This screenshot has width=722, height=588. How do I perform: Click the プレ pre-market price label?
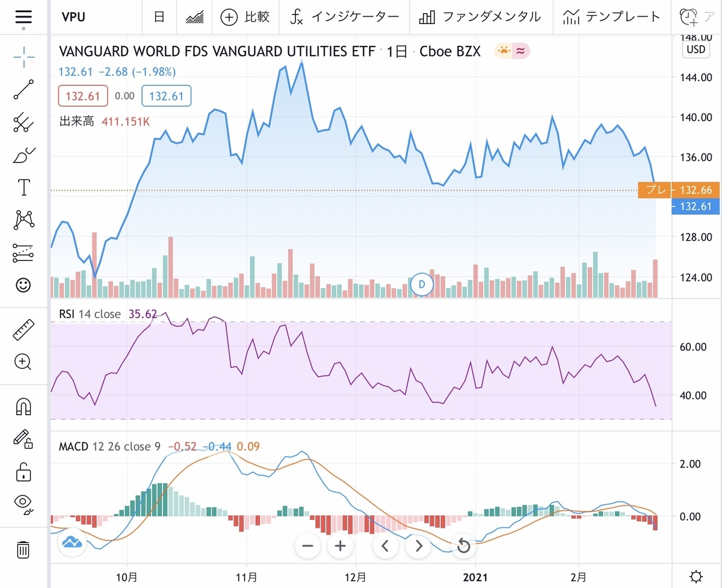pos(654,190)
